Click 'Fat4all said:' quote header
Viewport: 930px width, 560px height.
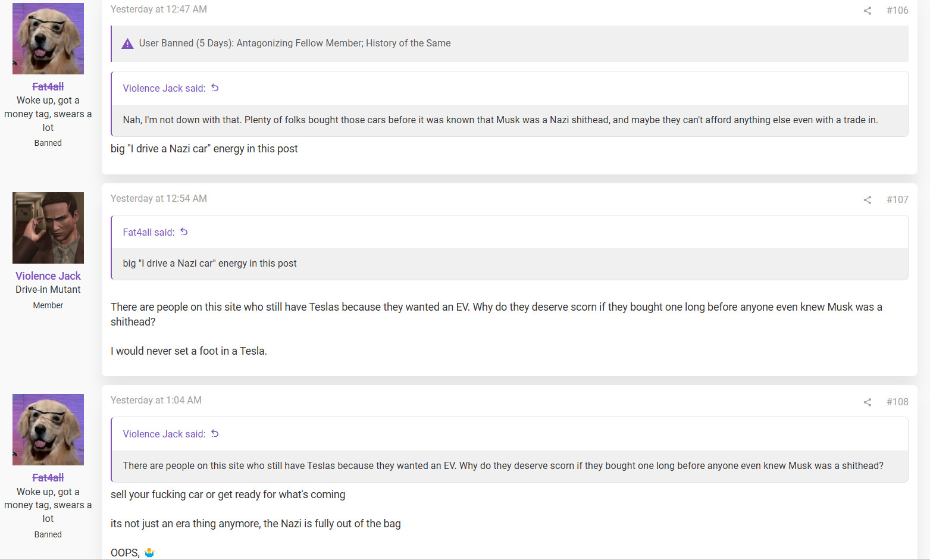pos(149,233)
